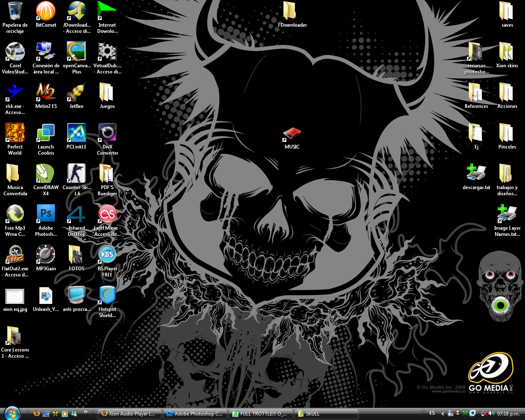
Task: Click the green eye button on skull widget
Action: (500, 306)
